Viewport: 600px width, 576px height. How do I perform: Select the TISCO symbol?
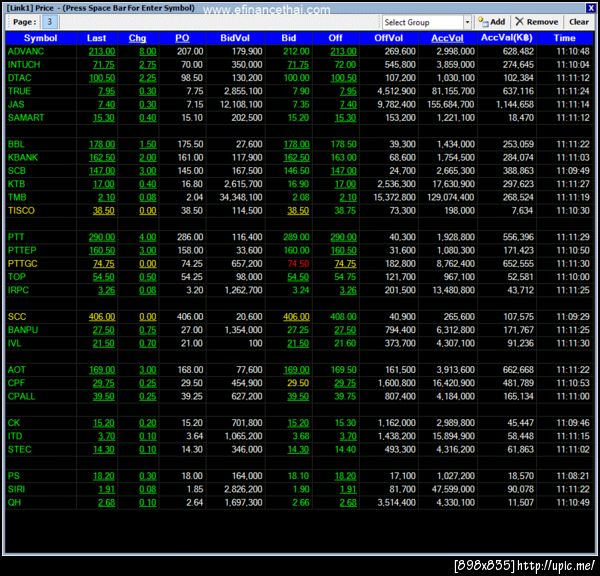pyautogui.click(x=21, y=210)
